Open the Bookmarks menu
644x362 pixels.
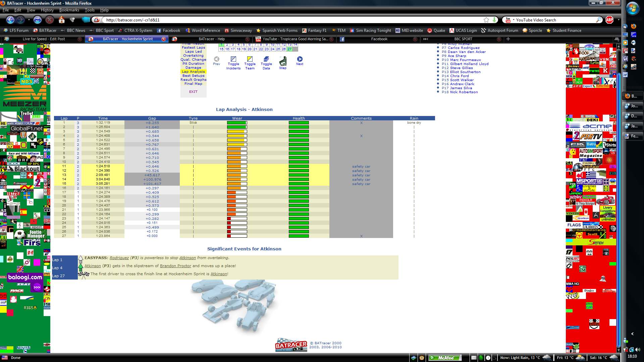click(x=69, y=10)
